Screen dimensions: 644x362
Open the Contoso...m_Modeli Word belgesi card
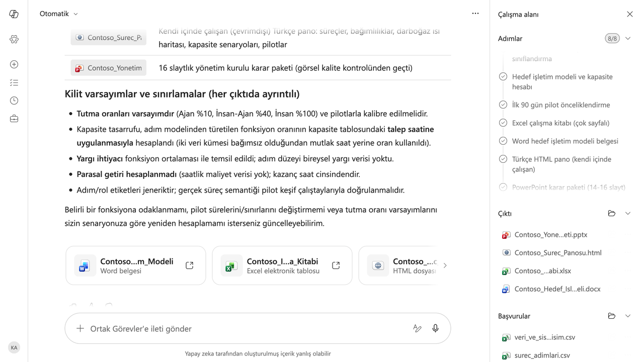tap(136, 265)
